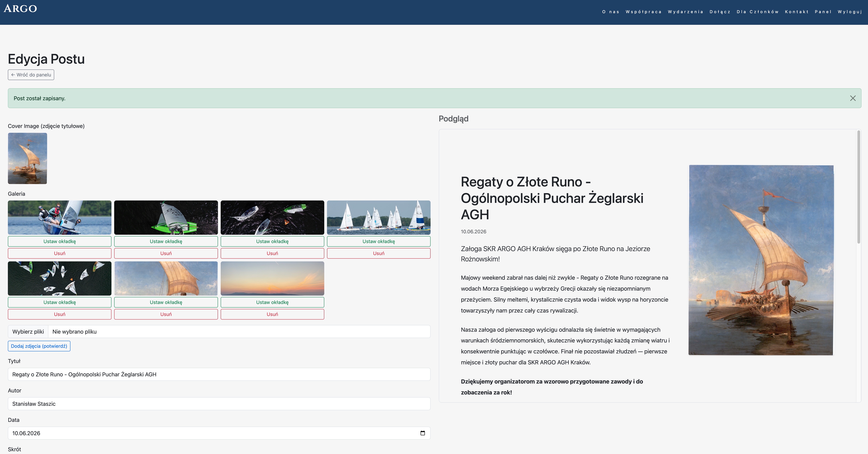The image size is (868, 454).
Task: Delete the sailors-on-boat gallery photo with Usuń
Action: [x=60, y=253]
